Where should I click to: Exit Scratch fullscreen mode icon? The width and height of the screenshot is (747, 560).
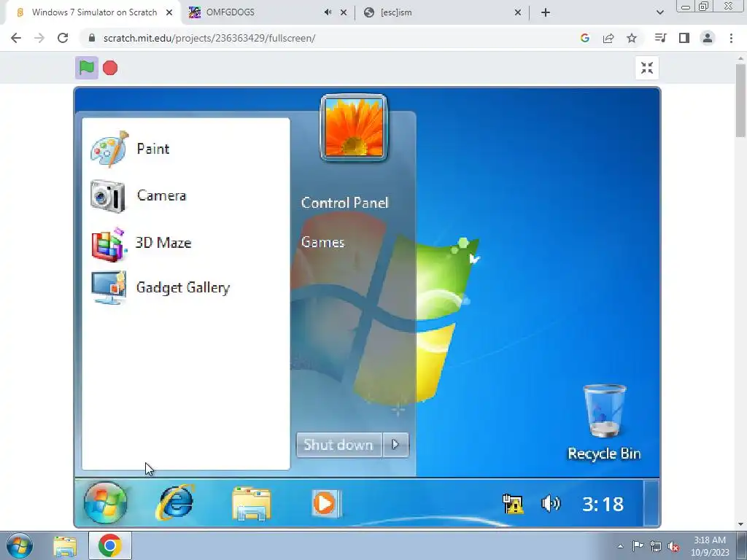point(647,68)
